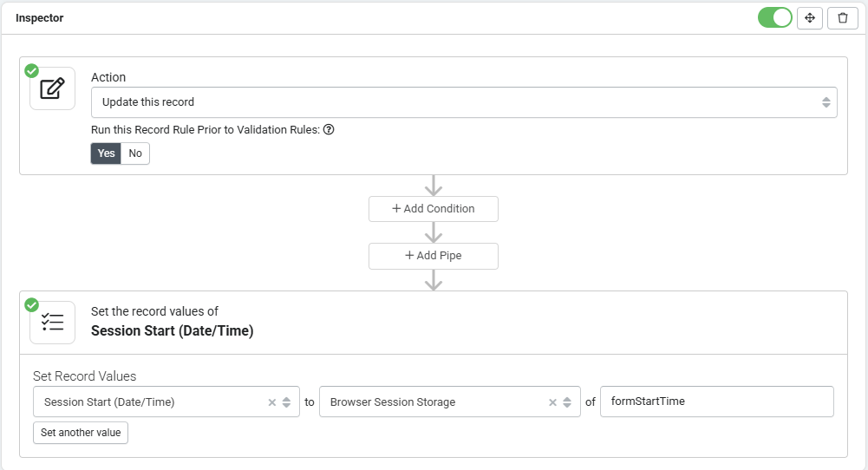Click the Session Start (Date/Time) heading text
This screenshot has width=868, height=470.
pyautogui.click(x=173, y=330)
